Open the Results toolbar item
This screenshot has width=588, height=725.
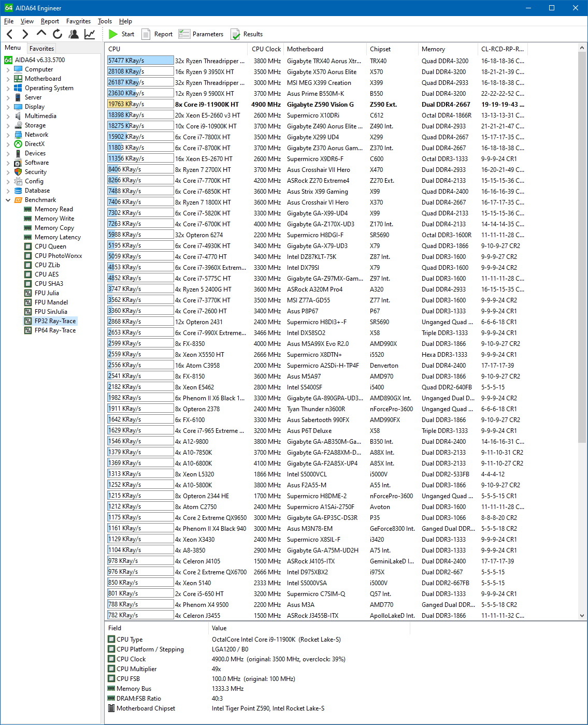(247, 34)
